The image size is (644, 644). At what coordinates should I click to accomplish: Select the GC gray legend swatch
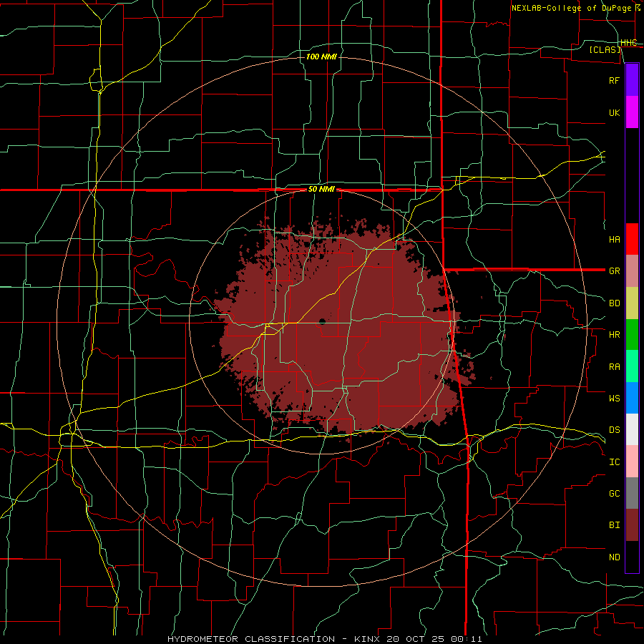point(632,493)
